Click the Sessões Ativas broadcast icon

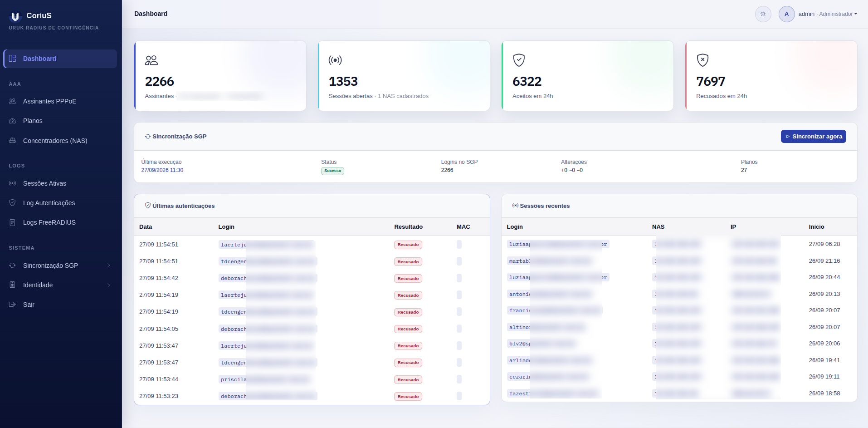(x=13, y=183)
